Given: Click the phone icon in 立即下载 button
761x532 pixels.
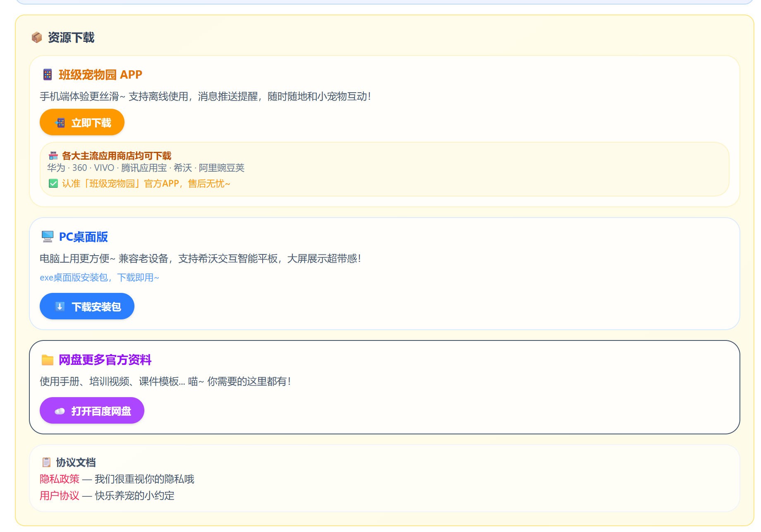Looking at the screenshot, I should [x=60, y=122].
